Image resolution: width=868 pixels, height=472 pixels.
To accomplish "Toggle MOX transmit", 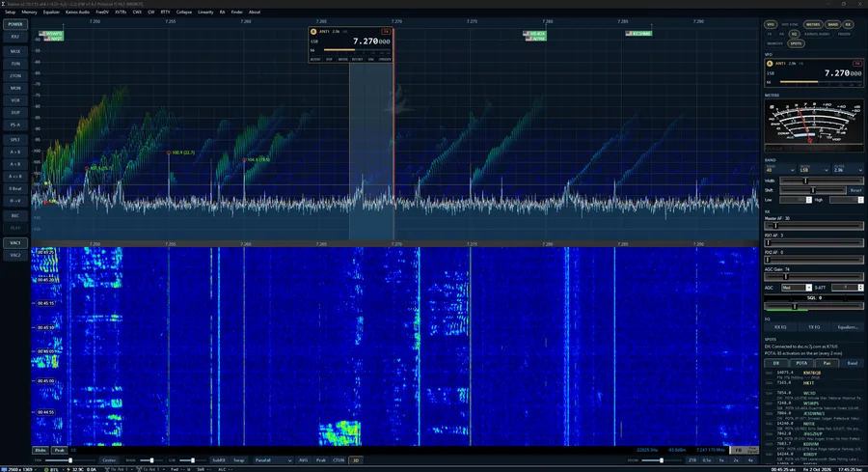I will point(15,51).
